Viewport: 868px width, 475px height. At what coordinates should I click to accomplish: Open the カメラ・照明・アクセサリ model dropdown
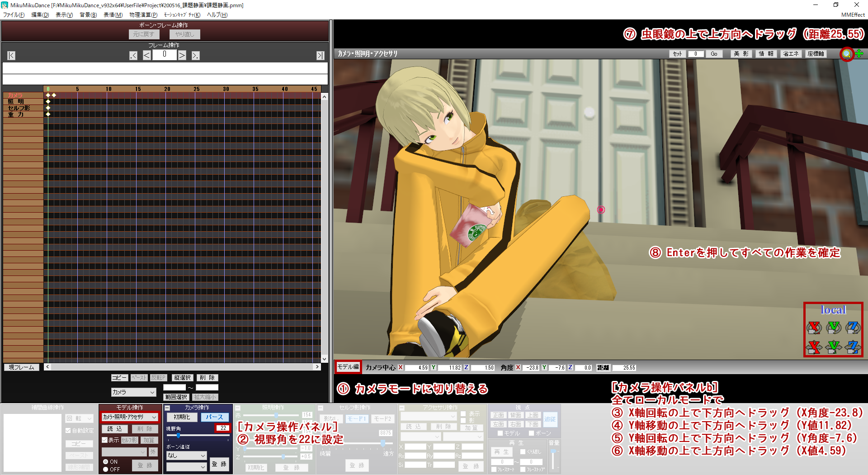(x=130, y=417)
